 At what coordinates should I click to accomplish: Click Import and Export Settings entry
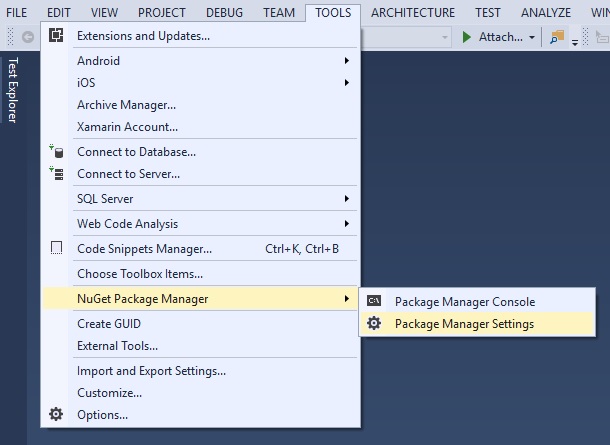tap(151, 371)
